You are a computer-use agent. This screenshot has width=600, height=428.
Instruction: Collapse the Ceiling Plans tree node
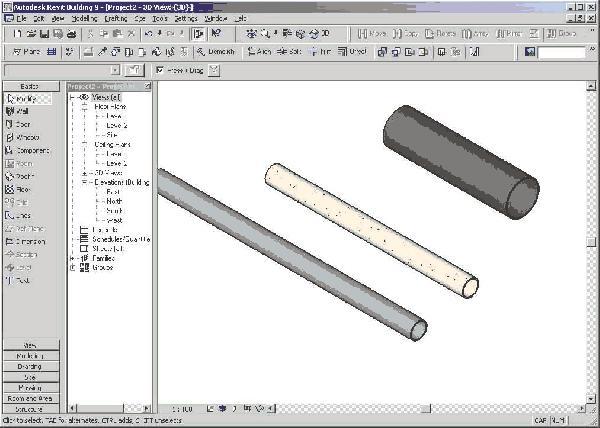click(85, 145)
